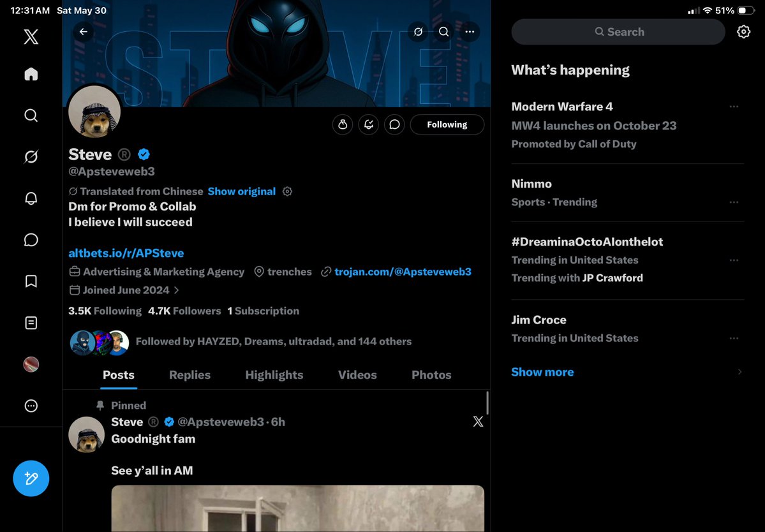This screenshot has height=532, width=765.
Task: Show original bio text
Action: [x=242, y=191]
